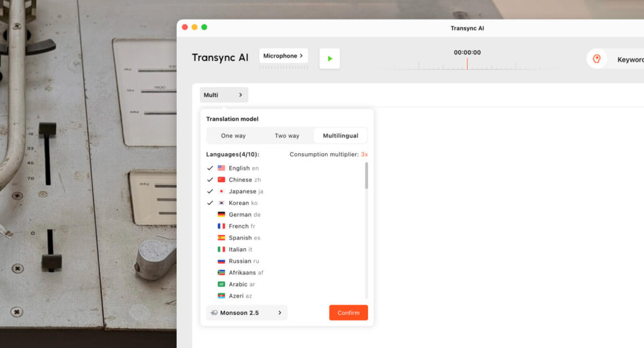Click the orange Confirm button
This screenshot has width=644, height=348.
tap(348, 313)
